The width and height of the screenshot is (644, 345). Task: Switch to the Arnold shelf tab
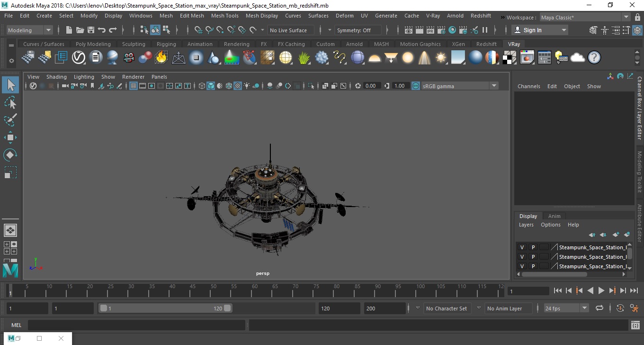click(x=354, y=44)
